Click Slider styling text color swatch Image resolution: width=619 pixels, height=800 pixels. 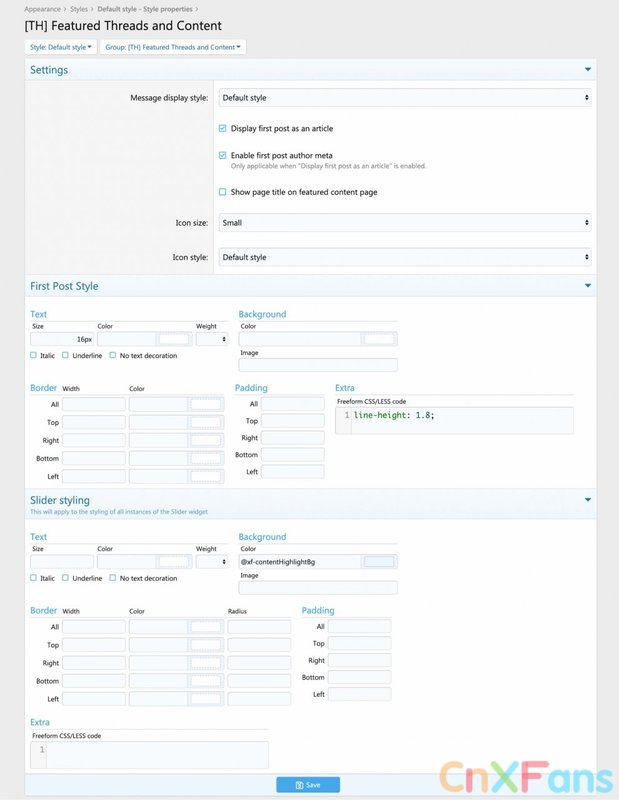(x=174, y=561)
